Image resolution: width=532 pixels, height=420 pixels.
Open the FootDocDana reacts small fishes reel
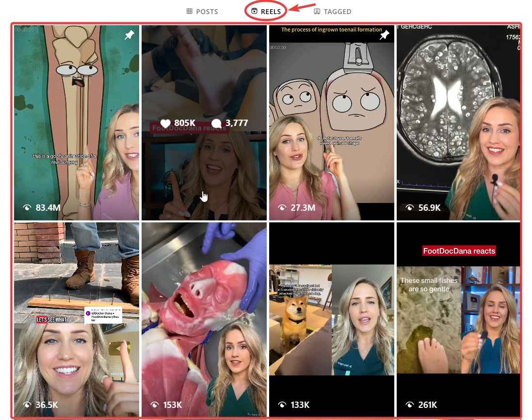click(x=458, y=317)
